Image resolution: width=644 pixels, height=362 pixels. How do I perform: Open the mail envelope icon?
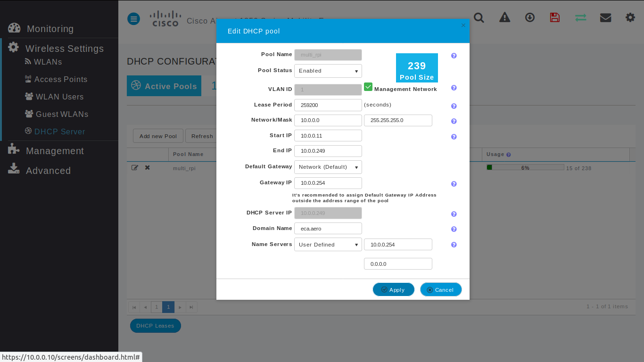pyautogui.click(x=605, y=18)
